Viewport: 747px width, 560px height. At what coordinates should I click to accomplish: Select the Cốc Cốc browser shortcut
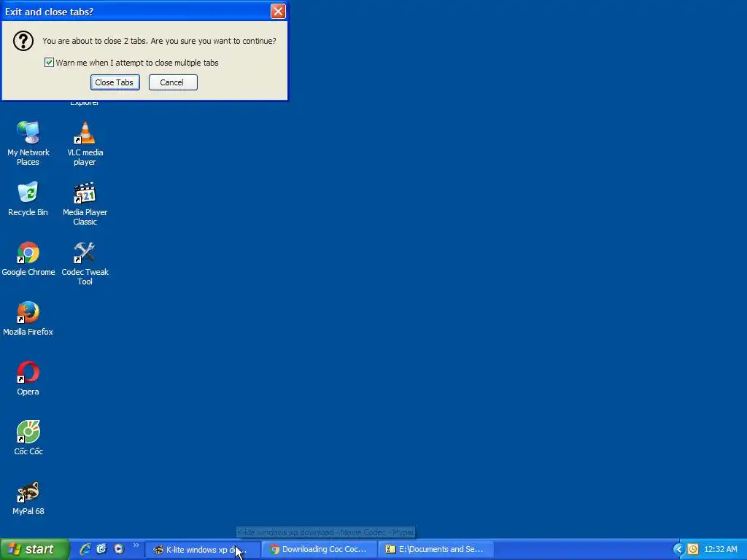(x=28, y=438)
